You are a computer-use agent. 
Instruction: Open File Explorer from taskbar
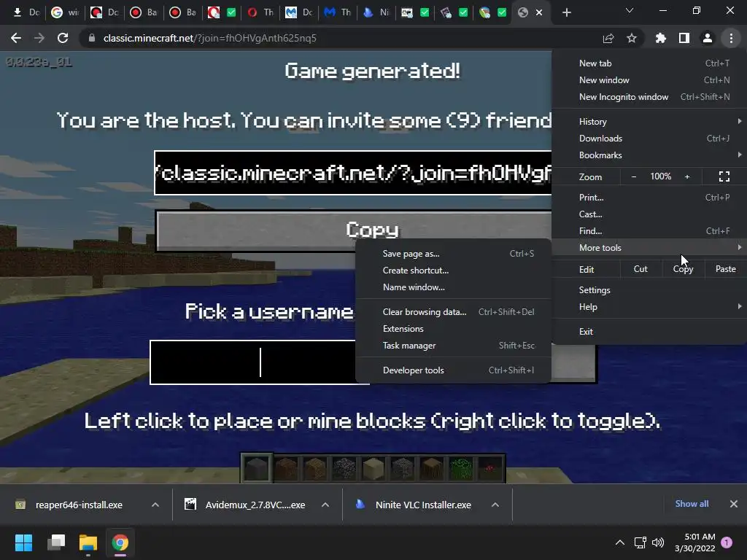[88, 542]
